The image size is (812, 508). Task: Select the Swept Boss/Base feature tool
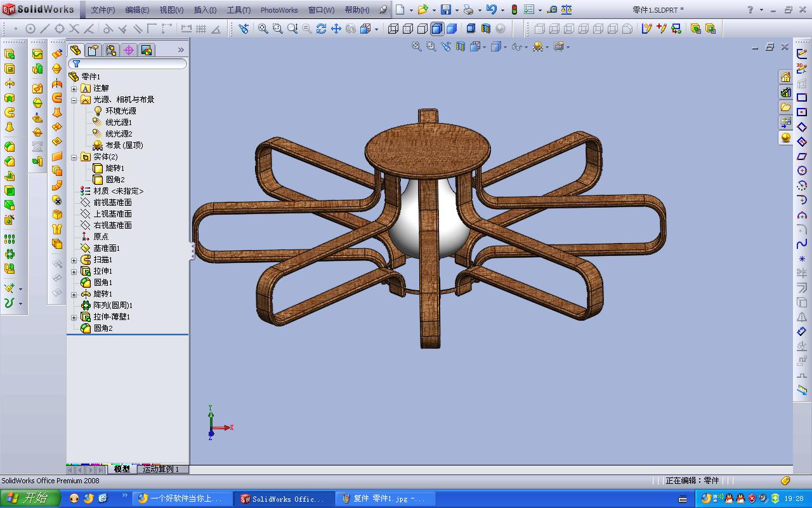point(10,112)
